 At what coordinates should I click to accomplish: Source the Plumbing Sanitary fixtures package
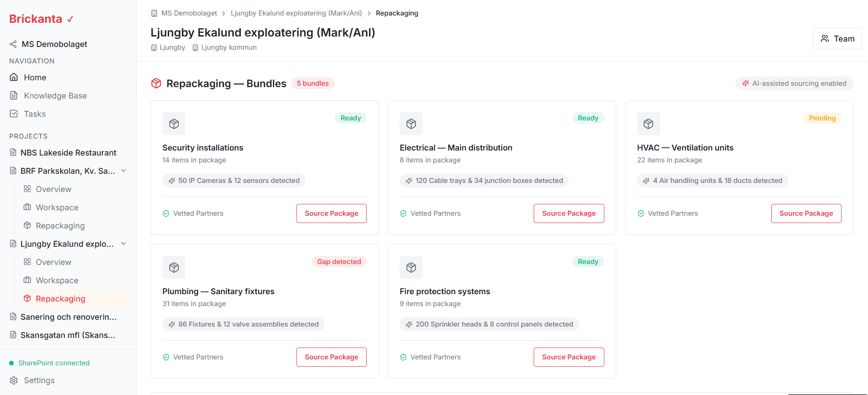coord(332,357)
